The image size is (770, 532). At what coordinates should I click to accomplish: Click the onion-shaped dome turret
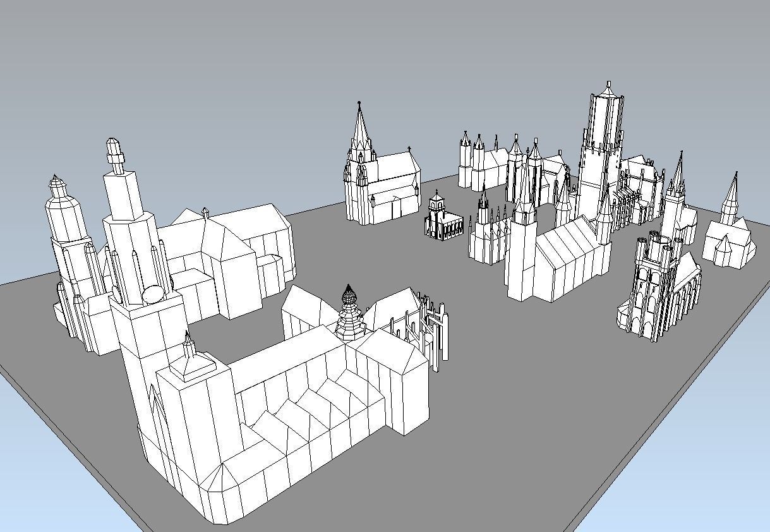click(349, 314)
